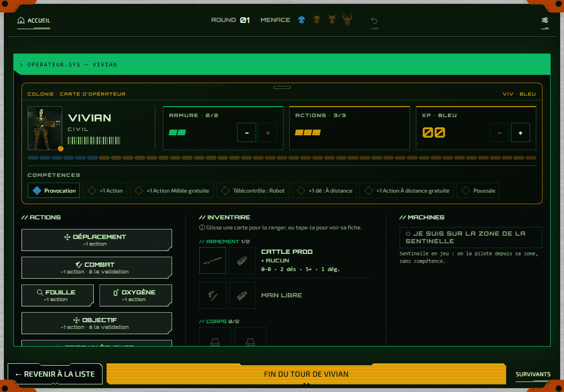Click the Combat action button

(97, 268)
